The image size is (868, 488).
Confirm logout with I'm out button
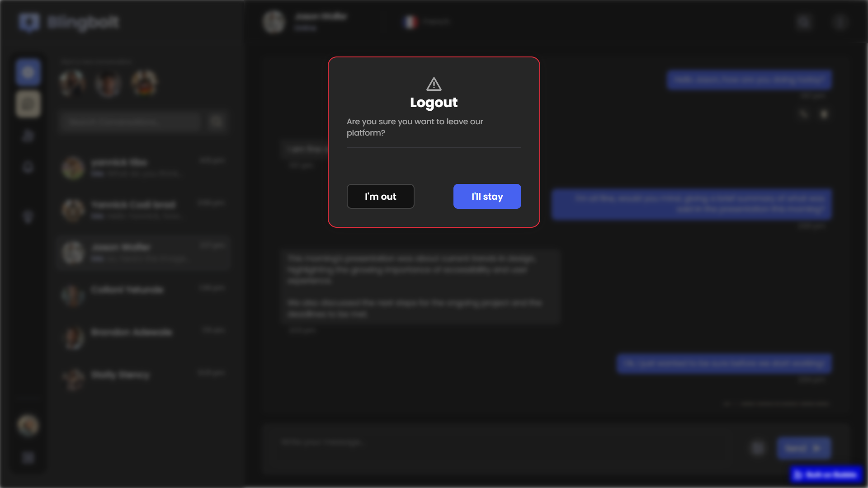pos(380,196)
